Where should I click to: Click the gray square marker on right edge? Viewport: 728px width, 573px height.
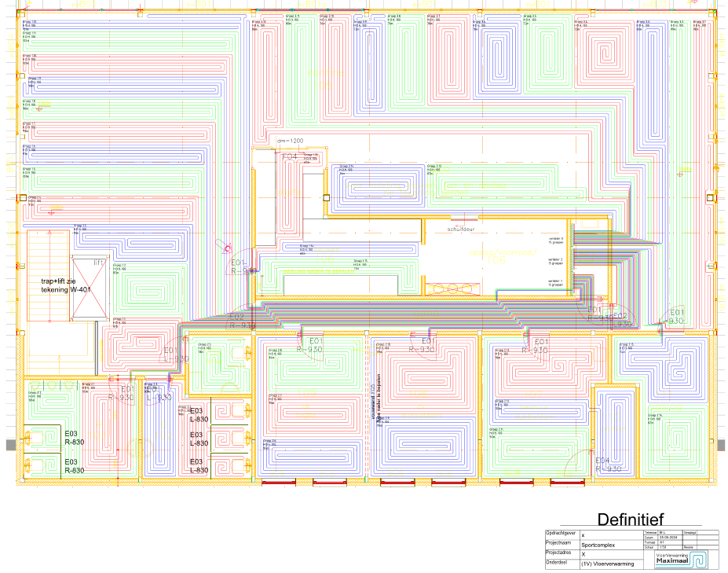click(x=722, y=445)
